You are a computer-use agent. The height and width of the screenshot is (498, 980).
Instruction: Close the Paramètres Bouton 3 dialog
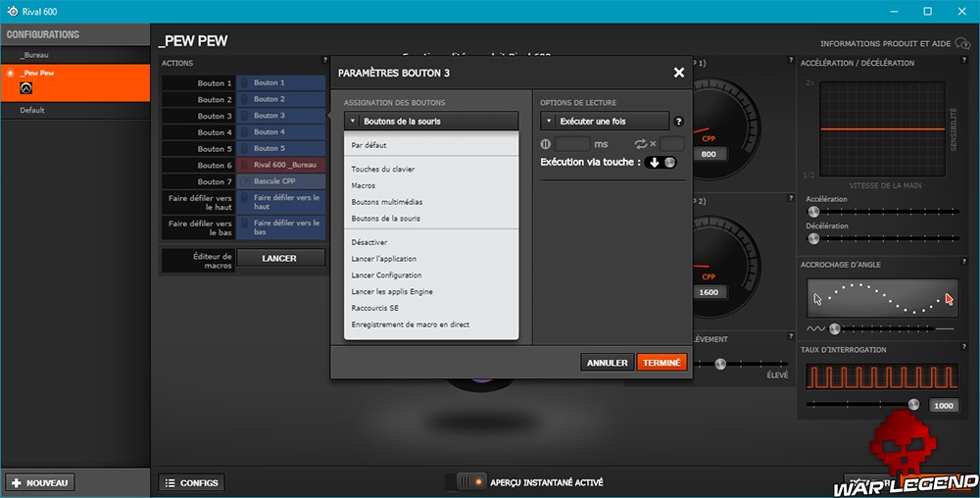click(679, 73)
